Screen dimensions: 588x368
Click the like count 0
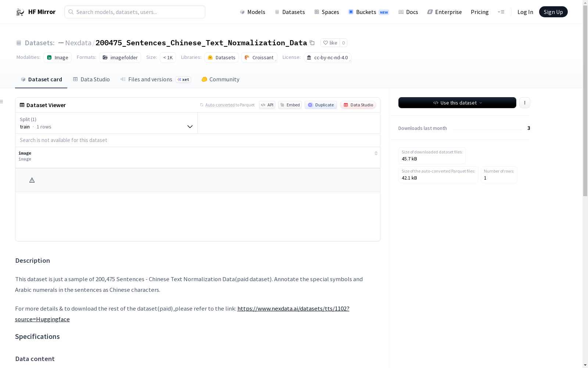(344, 43)
